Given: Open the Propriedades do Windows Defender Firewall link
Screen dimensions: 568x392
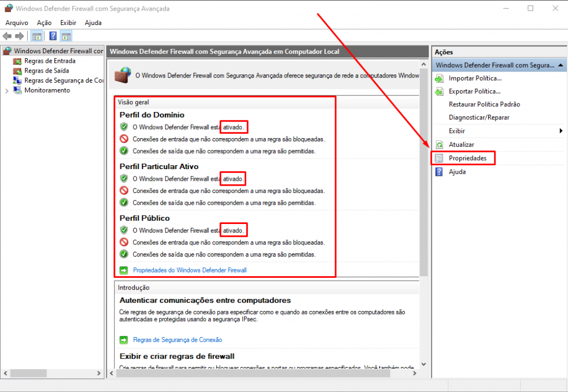Looking at the screenshot, I should pos(190,271).
